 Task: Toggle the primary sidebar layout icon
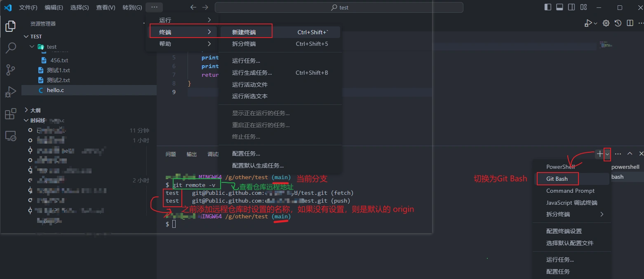click(x=548, y=7)
